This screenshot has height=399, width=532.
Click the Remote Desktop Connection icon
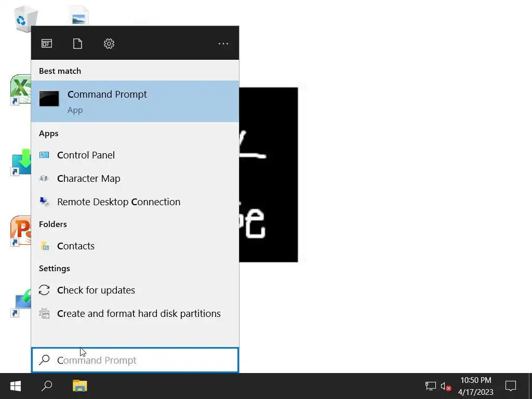tap(45, 202)
